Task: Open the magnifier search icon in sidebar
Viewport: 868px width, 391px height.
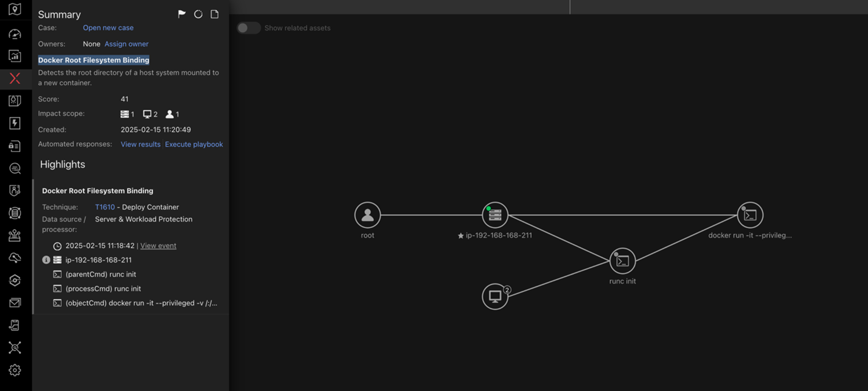Action: coord(15,168)
